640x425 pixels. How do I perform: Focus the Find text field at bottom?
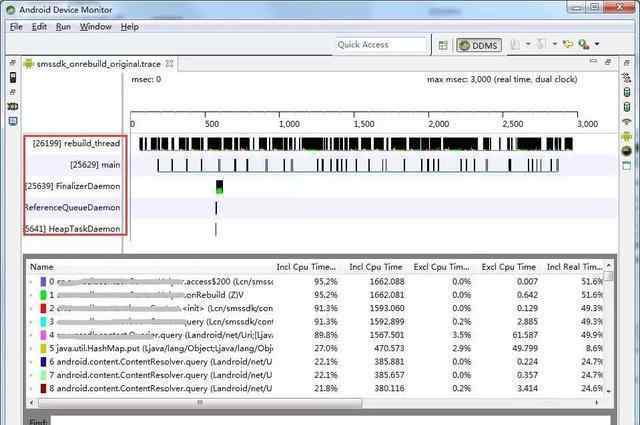[331, 421]
